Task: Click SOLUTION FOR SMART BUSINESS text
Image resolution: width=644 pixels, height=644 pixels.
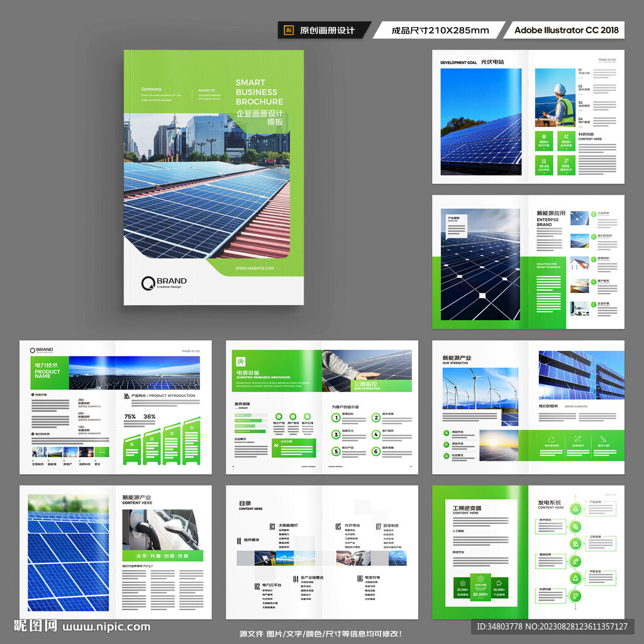Action: tap(548, 265)
